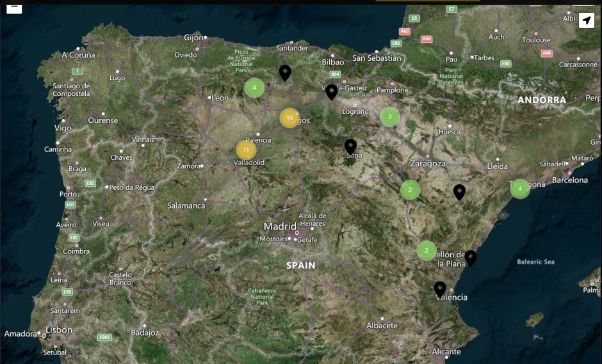Viewport: 602px width, 364px height.
Task: Click the Lisbon city label
Action: (59, 330)
